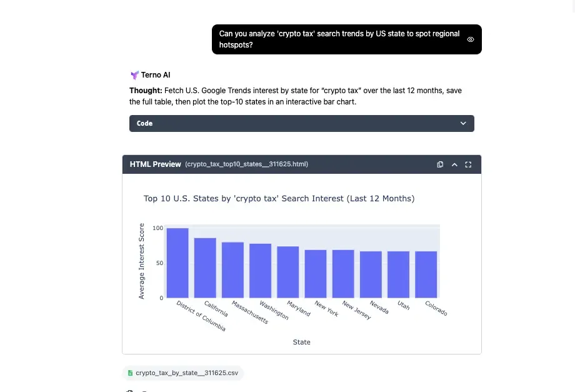Click the chart title text

point(279,199)
